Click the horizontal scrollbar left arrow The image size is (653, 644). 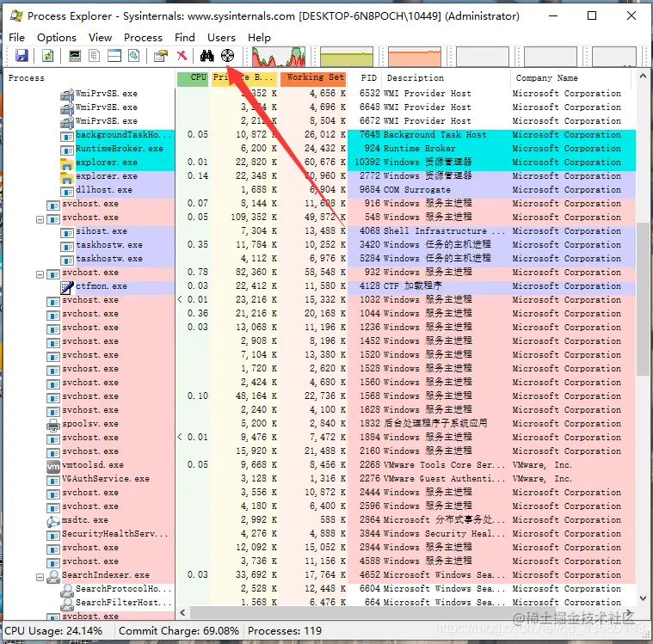[x=182, y=612]
